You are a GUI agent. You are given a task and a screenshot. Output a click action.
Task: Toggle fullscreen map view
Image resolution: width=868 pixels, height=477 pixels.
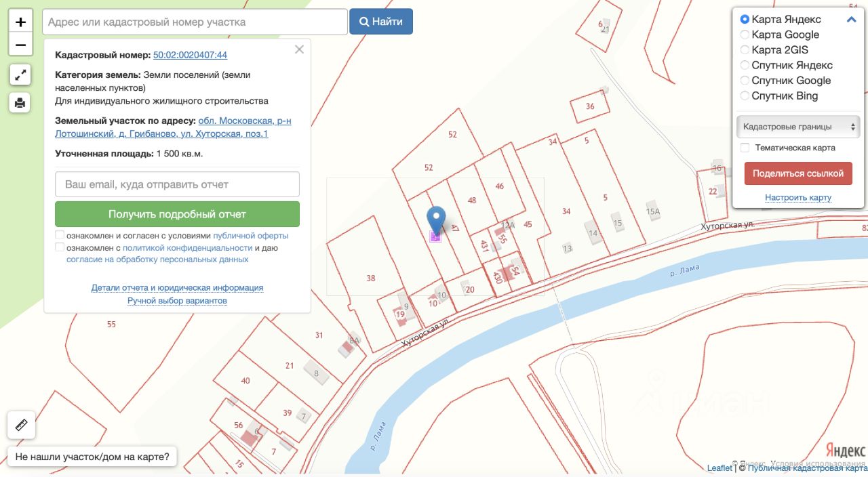coord(20,75)
